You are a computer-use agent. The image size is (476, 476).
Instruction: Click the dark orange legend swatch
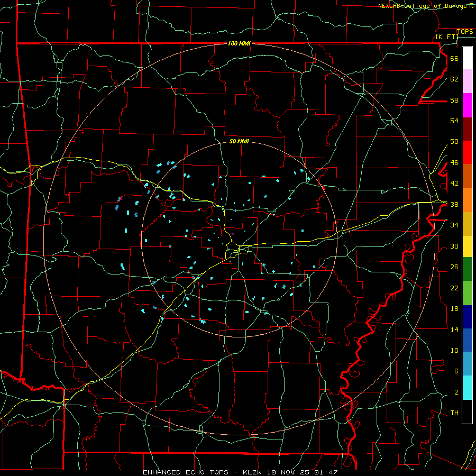[467, 176]
